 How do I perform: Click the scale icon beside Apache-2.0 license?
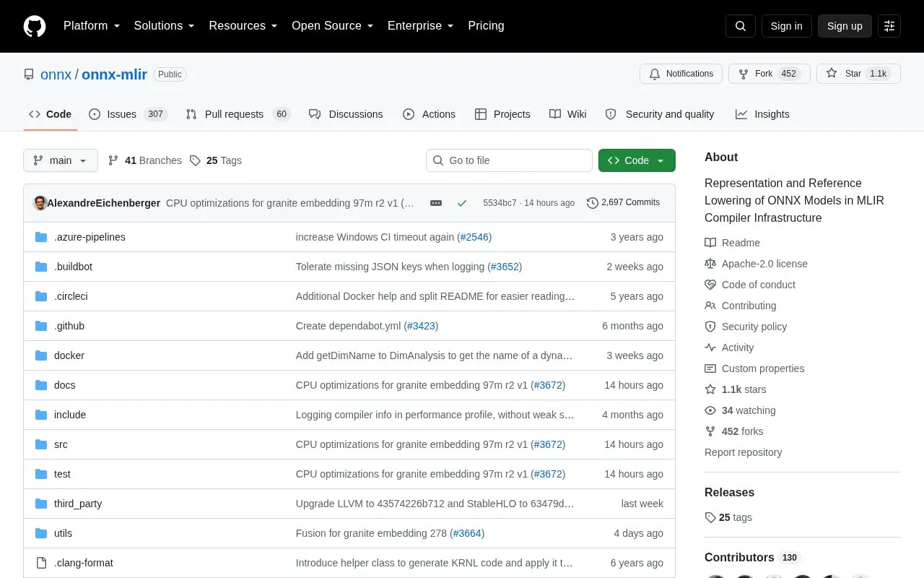tap(710, 264)
